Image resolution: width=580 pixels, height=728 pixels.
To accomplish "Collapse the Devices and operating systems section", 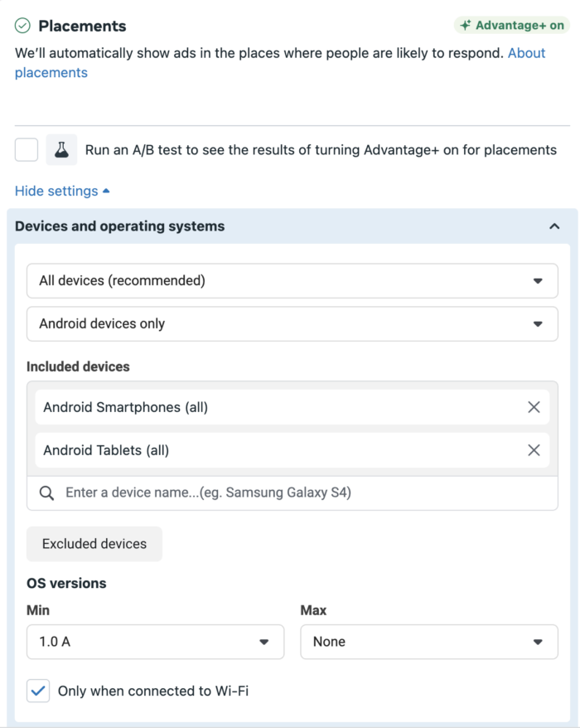I will coord(554,226).
